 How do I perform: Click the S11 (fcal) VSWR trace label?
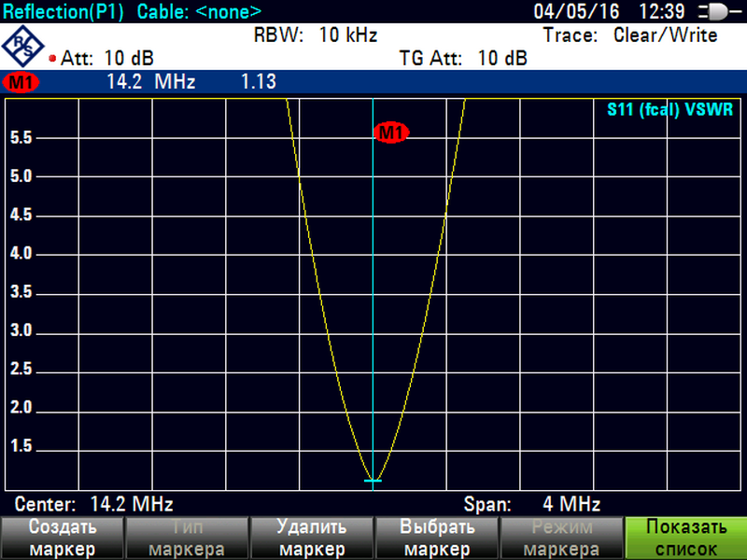pyautogui.click(x=669, y=109)
